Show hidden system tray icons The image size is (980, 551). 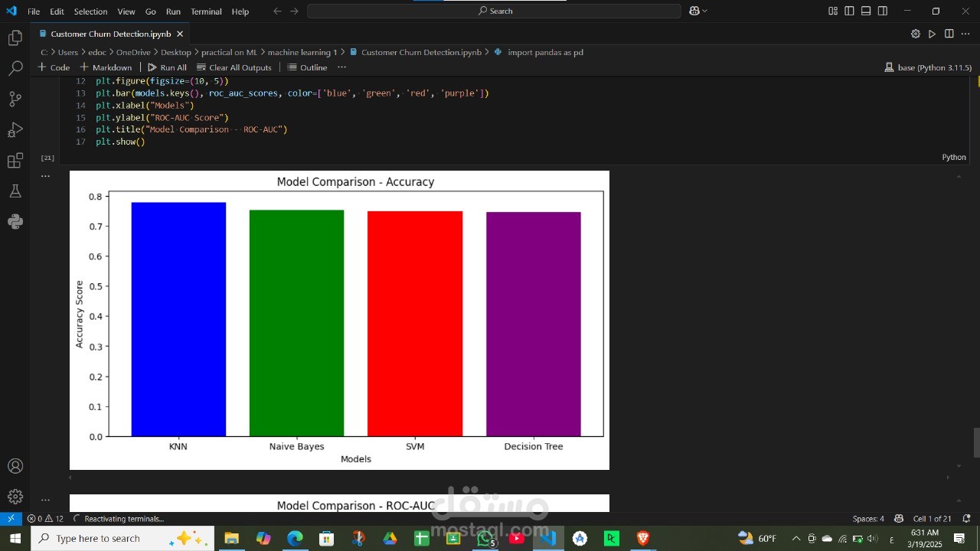coord(795,538)
